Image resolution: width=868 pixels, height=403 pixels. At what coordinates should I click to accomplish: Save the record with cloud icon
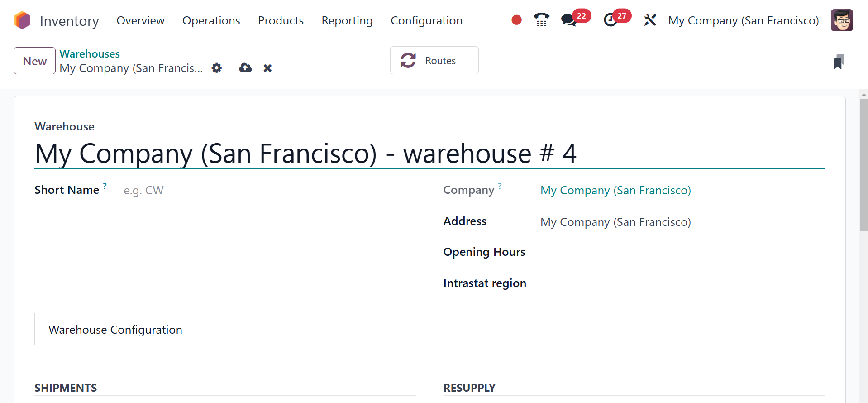point(245,68)
